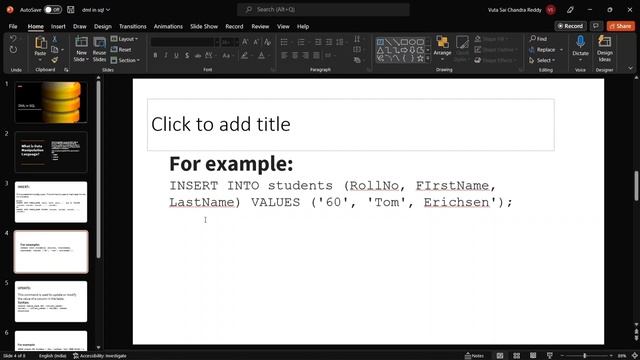Click Find in the Editing group
Screen dimensions: 640x360
(538, 39)
